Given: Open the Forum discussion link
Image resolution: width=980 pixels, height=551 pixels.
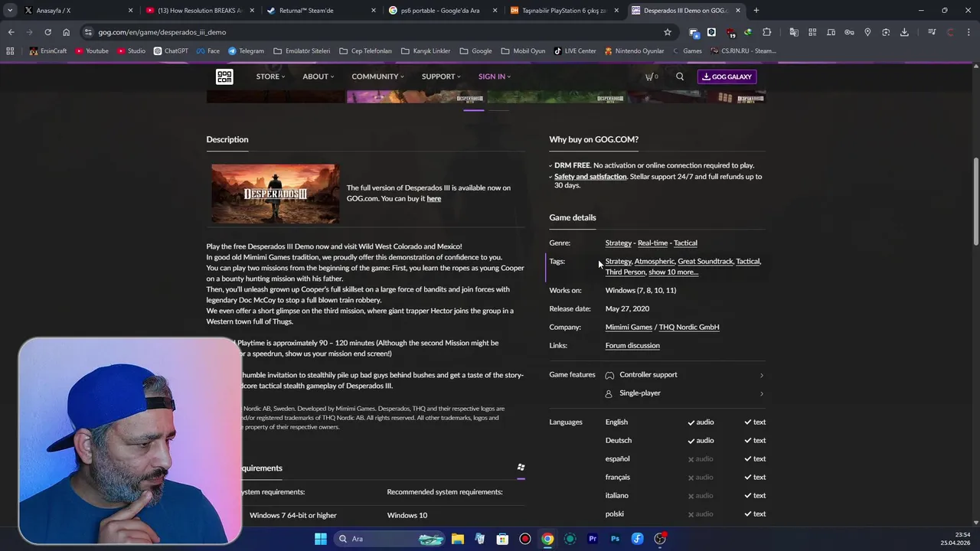Looking at the screenshot, I should (x=632, y=346).
